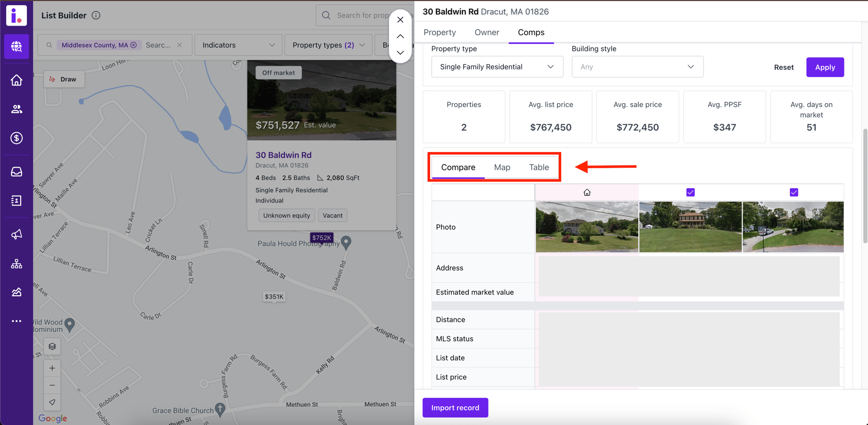This screenshot has width=868, height=425.
Task: Close the property detail panel with X
Action: [x=400, y=20]
